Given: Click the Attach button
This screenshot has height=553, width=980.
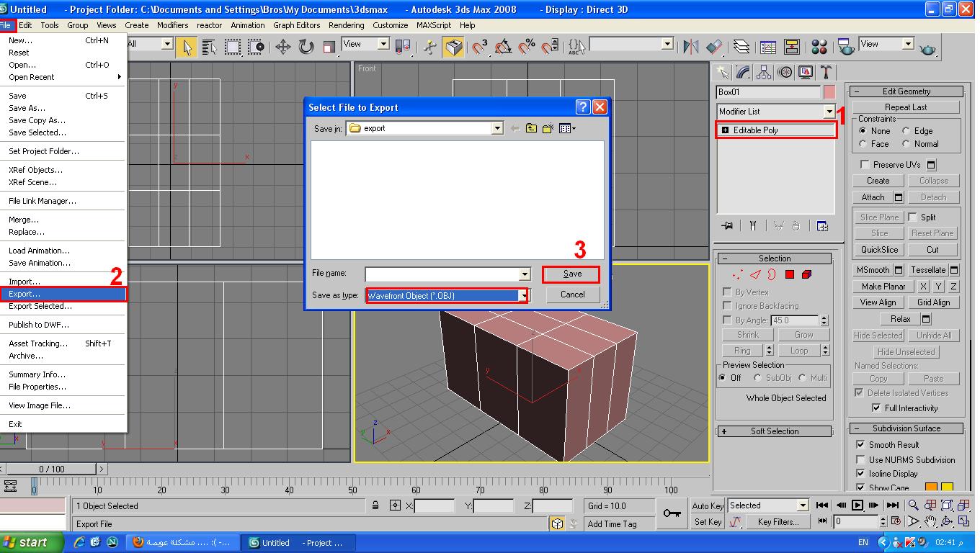Looking at the screenshot, I should coord(873,197).
